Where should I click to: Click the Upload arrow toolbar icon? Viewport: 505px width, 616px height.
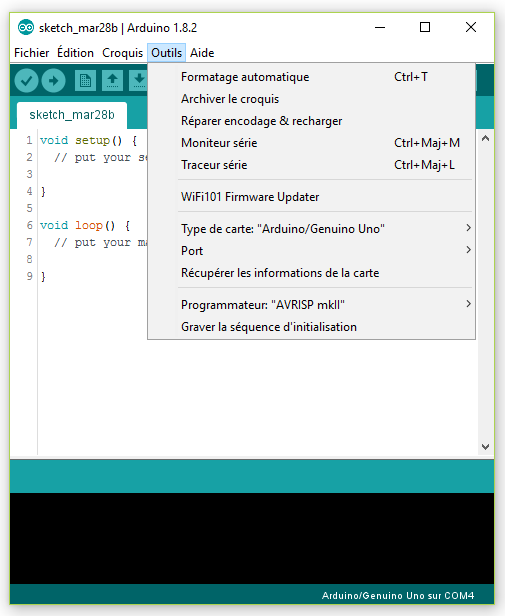point(53,81)
